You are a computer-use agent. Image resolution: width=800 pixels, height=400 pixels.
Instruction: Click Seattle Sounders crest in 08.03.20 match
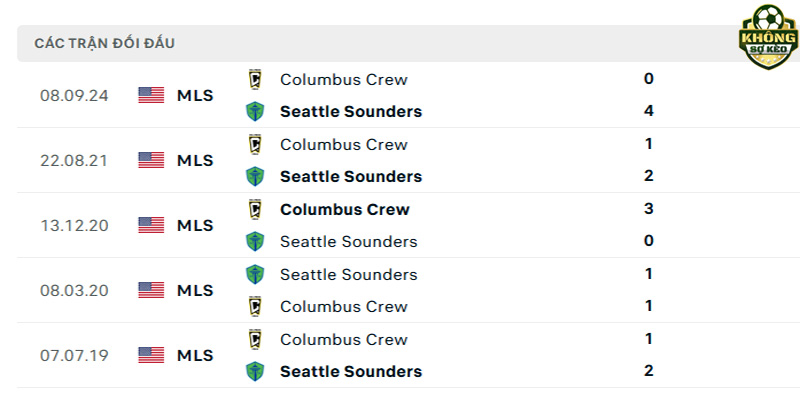click(x=255, y=274)
